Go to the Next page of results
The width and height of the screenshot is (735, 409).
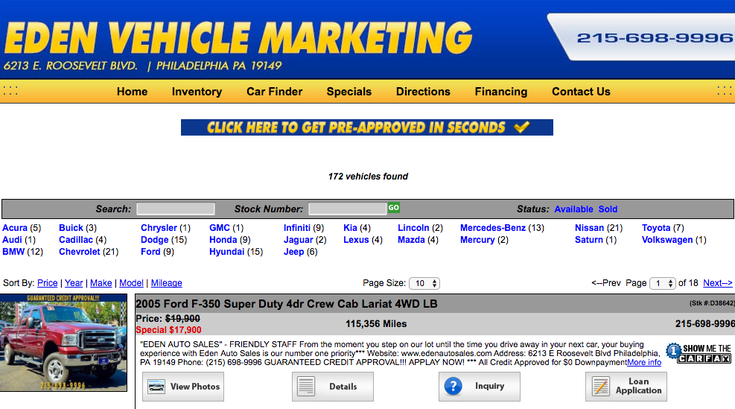coord(718,283)
